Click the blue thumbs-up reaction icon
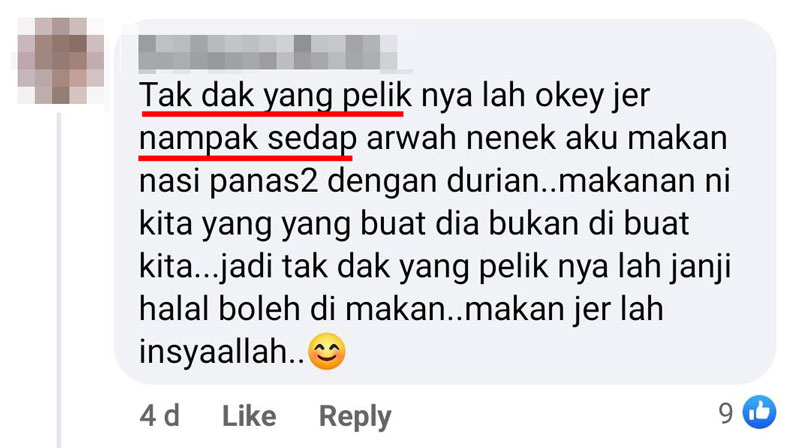The image size is (800, 448). pyautogui.click(x=759, y=412)
